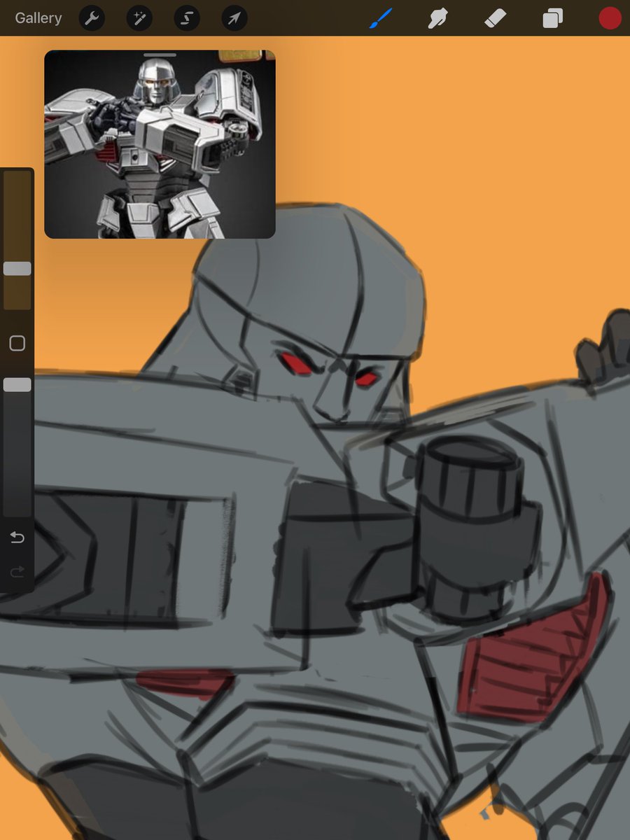630x840 pixels.
Task: Click the brush opacity slider handle
Action: [x=17, y=385]
